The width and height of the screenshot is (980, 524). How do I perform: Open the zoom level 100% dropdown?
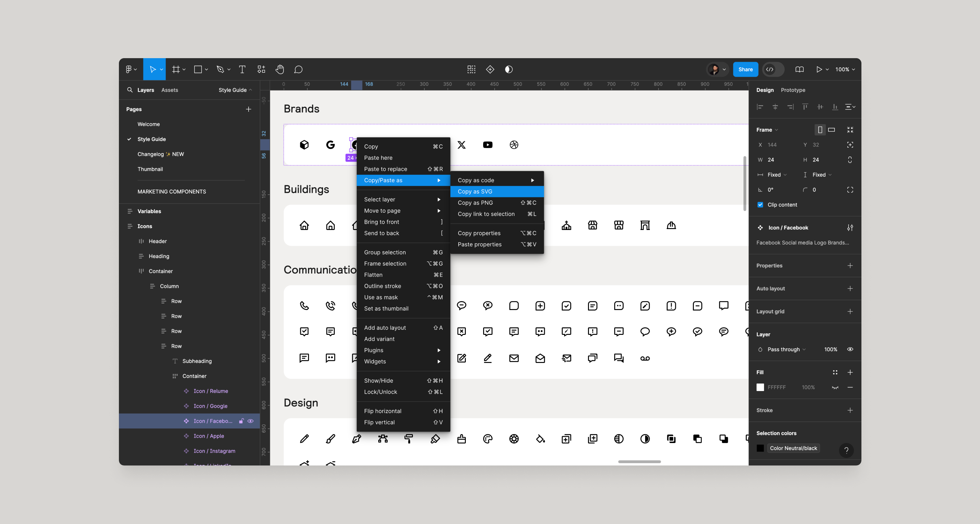845,69
